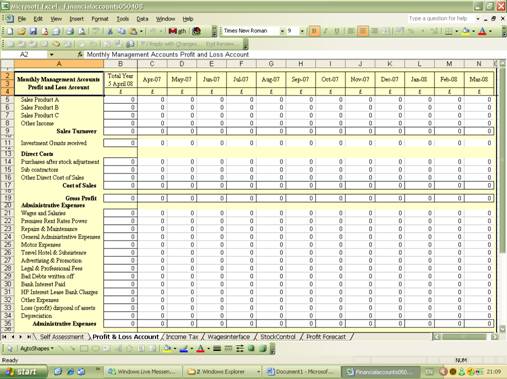
Task: Click the red Font Color A icon
Action: [482, 31]
